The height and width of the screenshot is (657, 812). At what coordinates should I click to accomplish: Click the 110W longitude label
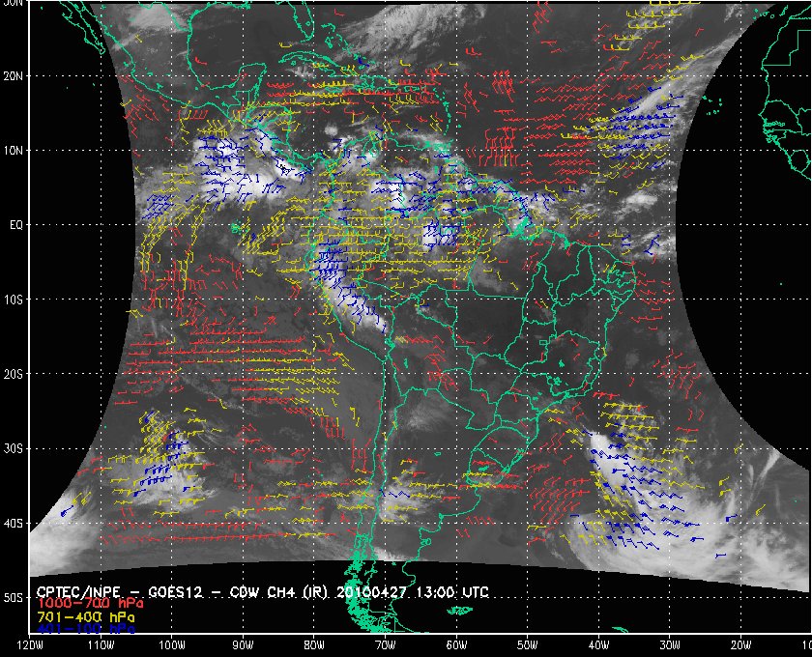(x=101, y=645)
